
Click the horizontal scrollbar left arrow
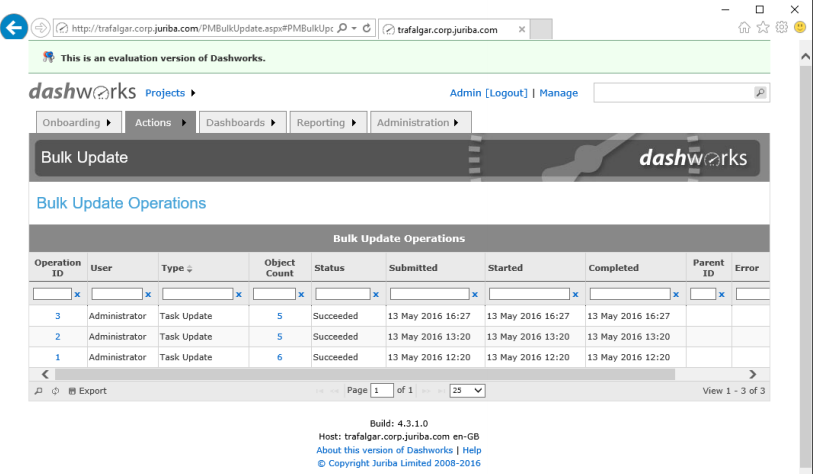[45, 374]
